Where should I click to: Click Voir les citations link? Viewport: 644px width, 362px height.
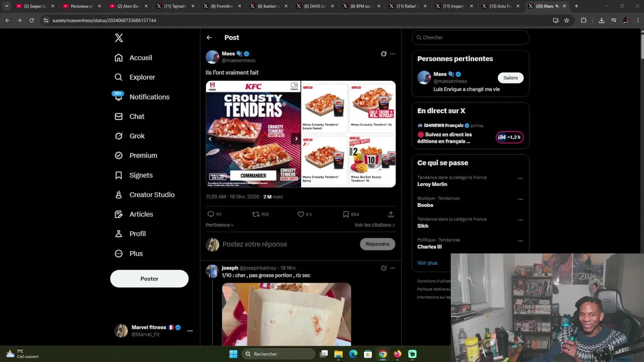[374, 225]
